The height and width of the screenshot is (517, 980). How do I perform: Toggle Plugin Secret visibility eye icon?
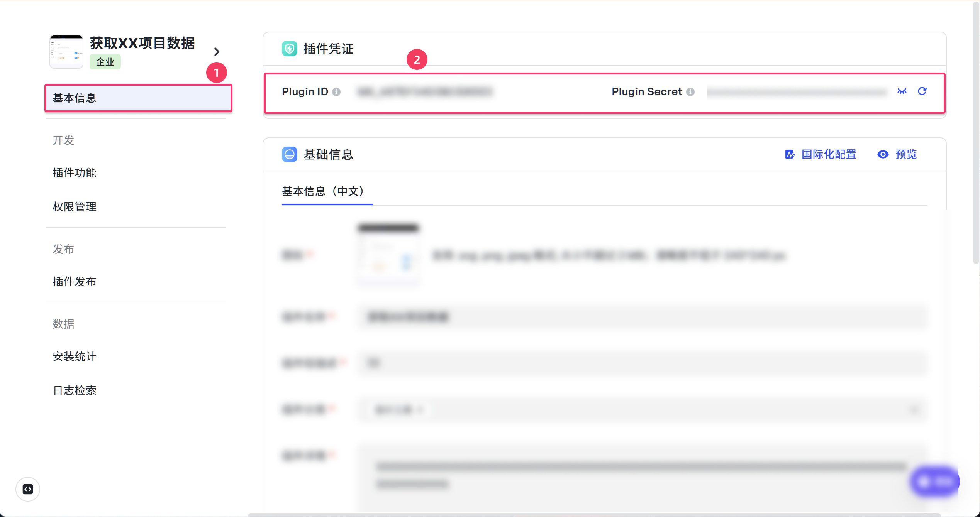tap(902, 91)
